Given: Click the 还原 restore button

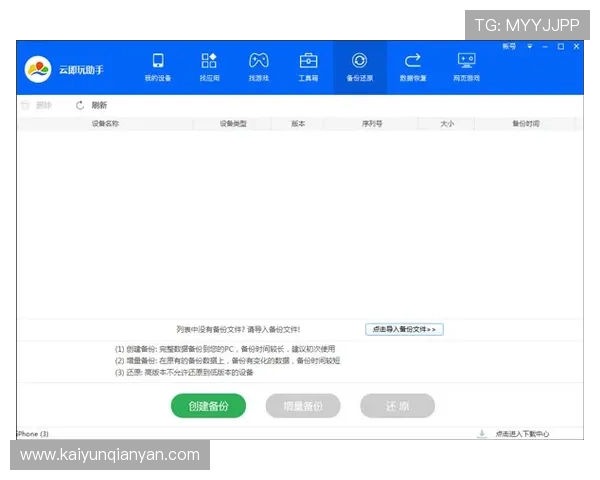Looking at the screenshot, I should coord(397,406).
